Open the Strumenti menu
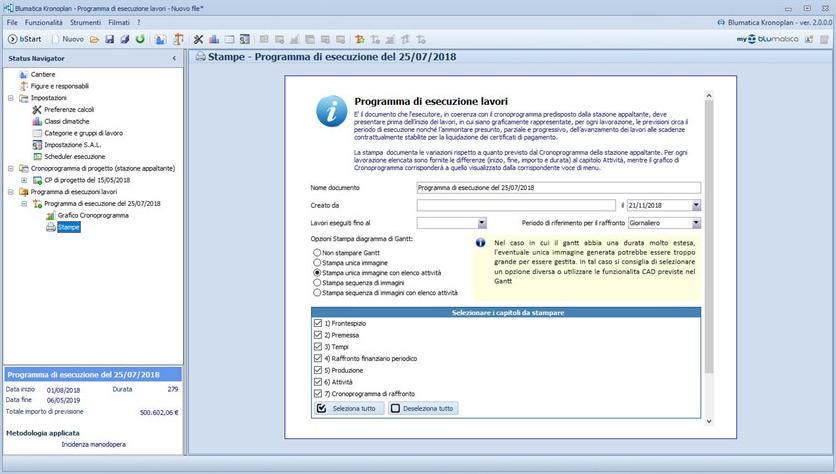The height and width of the screenshot is (474, 836). pyautogui.click(x=85, y=22)
